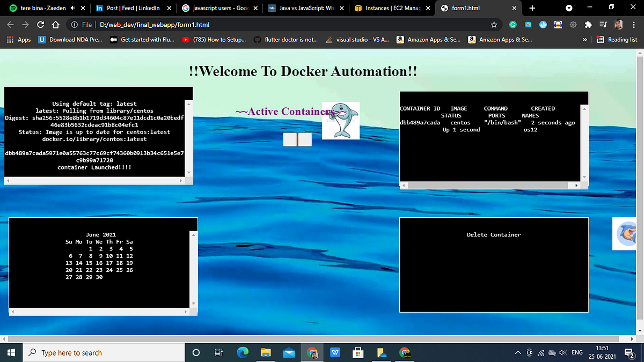The image size is (644, 362).
Task: Launch Microsoft Edge from taskbar
Action: [243, 352]
